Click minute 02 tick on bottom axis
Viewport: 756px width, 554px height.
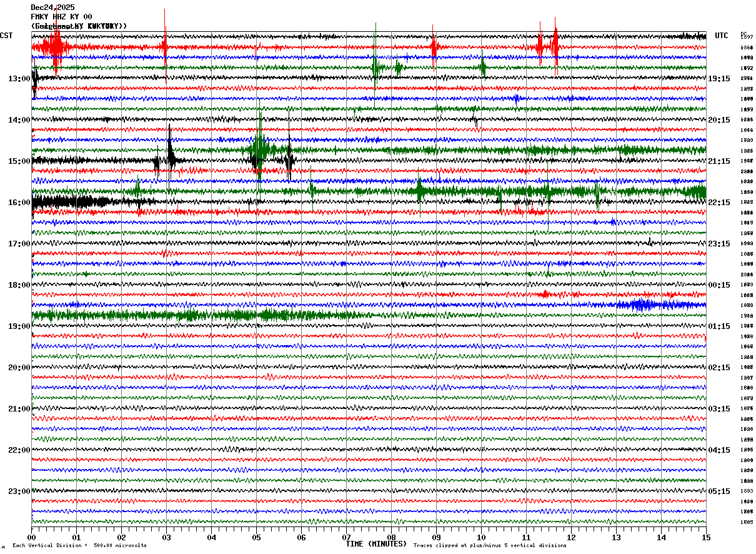[x=121, y=537]
